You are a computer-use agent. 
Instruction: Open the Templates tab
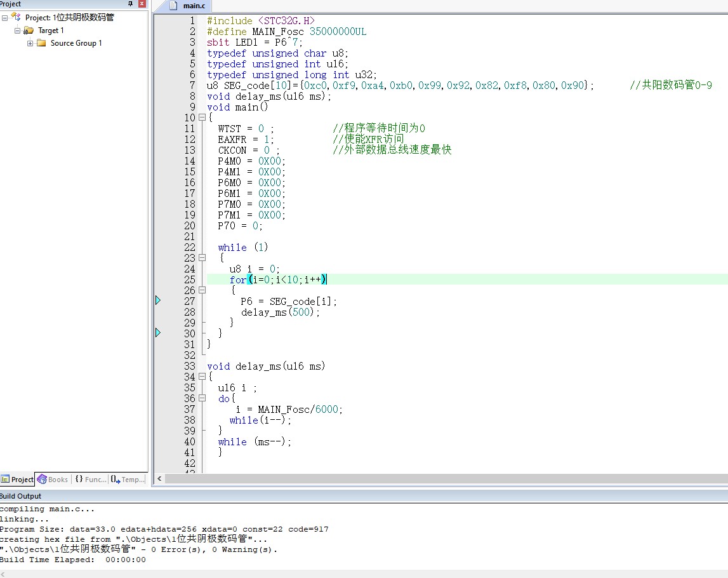click(128, 480)
